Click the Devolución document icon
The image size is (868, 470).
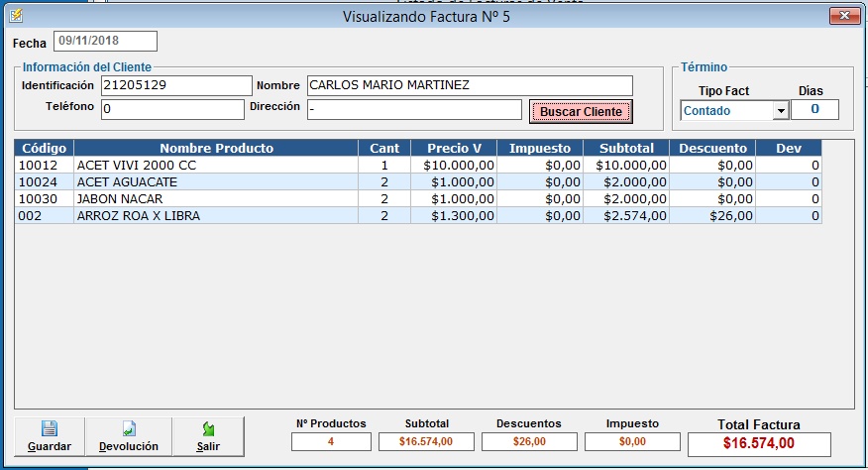pyautogui.click(x=128, y=429)
